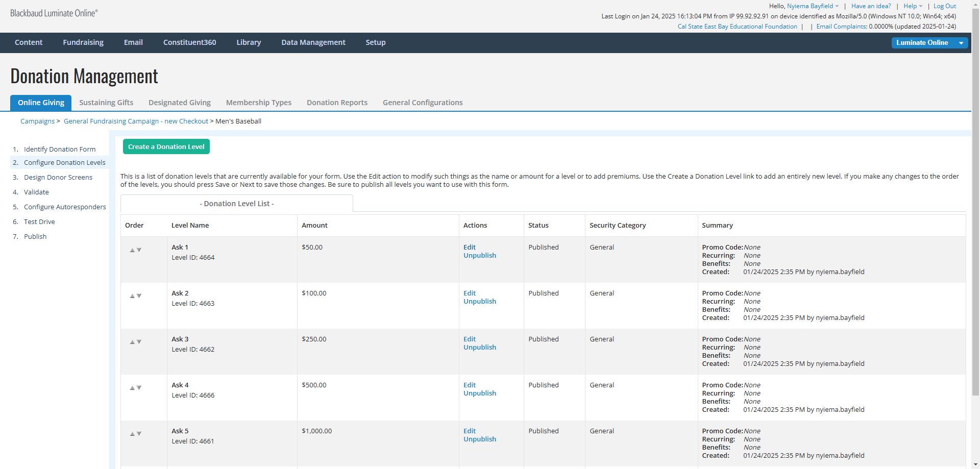The height and width of the screenshot is (469, 980).
Task: Unpublish the Ask 5 donation level
Action: coord(480,439)
